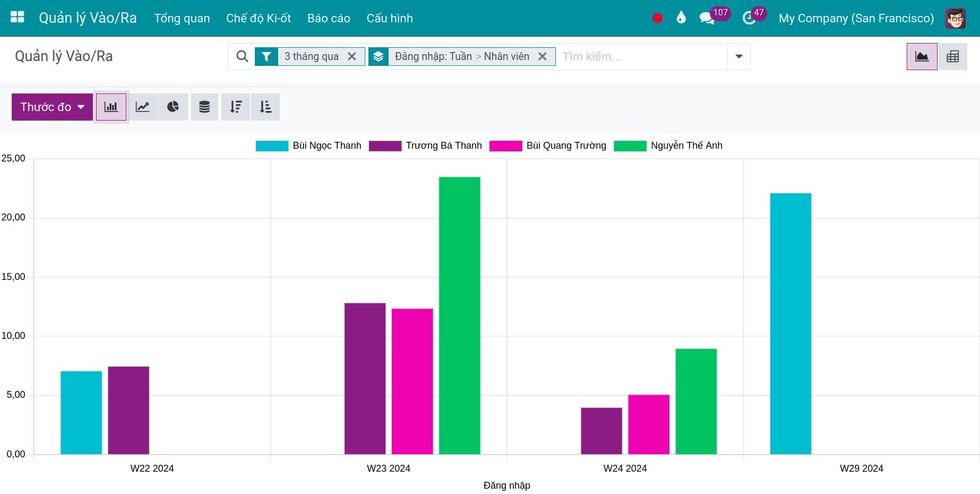Click in the Tìm kiếm search field

pos(642,56)
